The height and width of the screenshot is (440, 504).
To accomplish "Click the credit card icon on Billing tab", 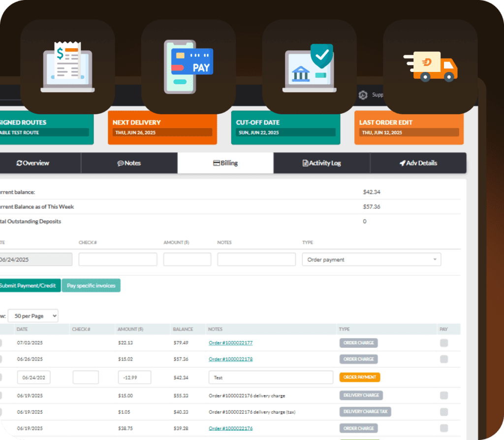I will (x=217, y=163).
